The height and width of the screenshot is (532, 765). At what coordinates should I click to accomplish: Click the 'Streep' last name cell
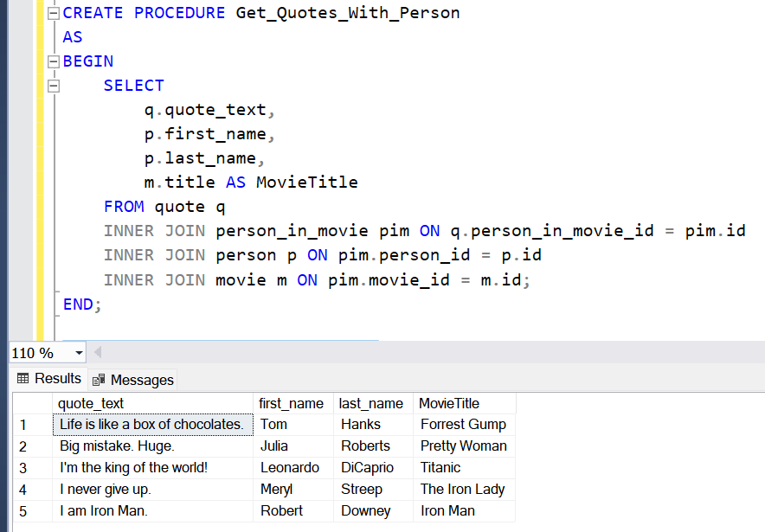pos(374,490)
